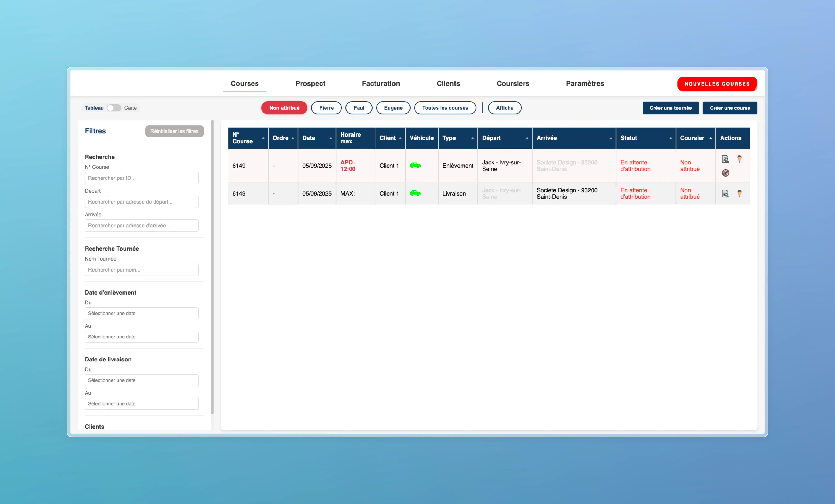Click assign courier person icon, Enlèvement row
The image size is (835, 504).
click(x=739, y=159)
